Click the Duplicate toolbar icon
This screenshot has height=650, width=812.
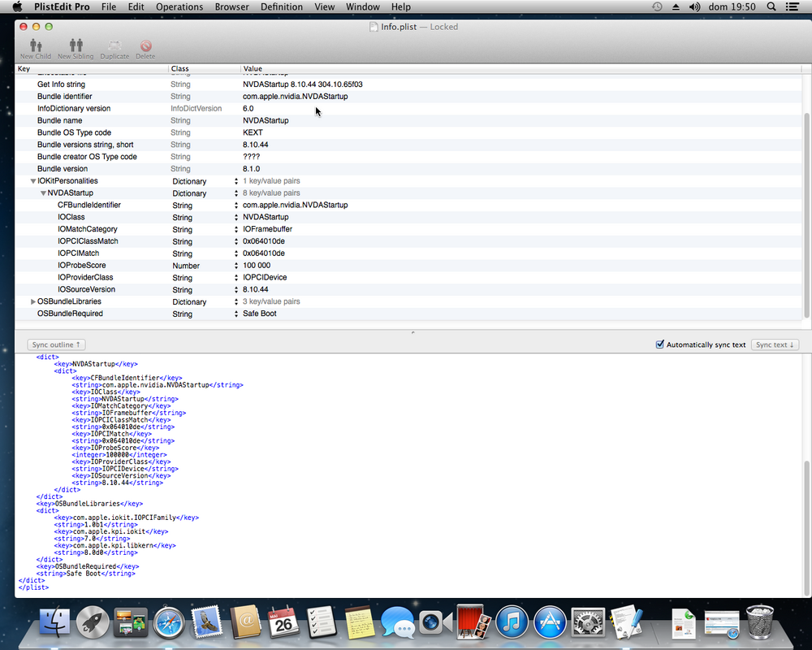tap(114, 49)
